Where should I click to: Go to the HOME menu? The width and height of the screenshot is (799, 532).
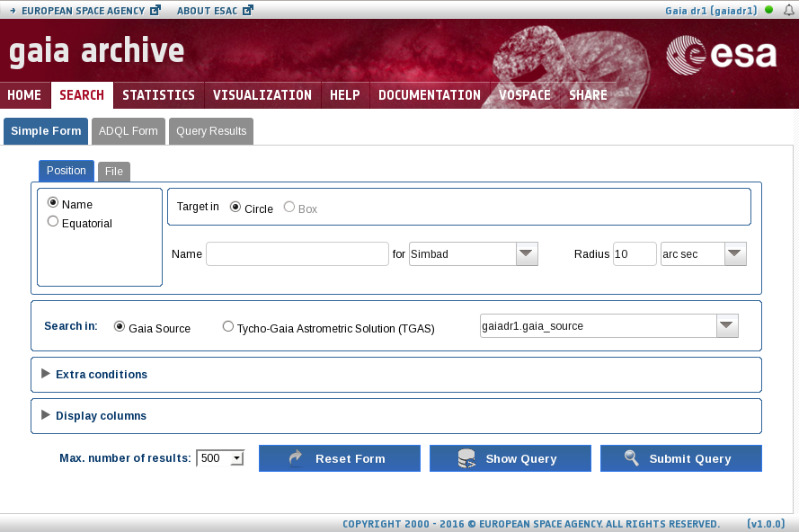[x=24, y=95]
